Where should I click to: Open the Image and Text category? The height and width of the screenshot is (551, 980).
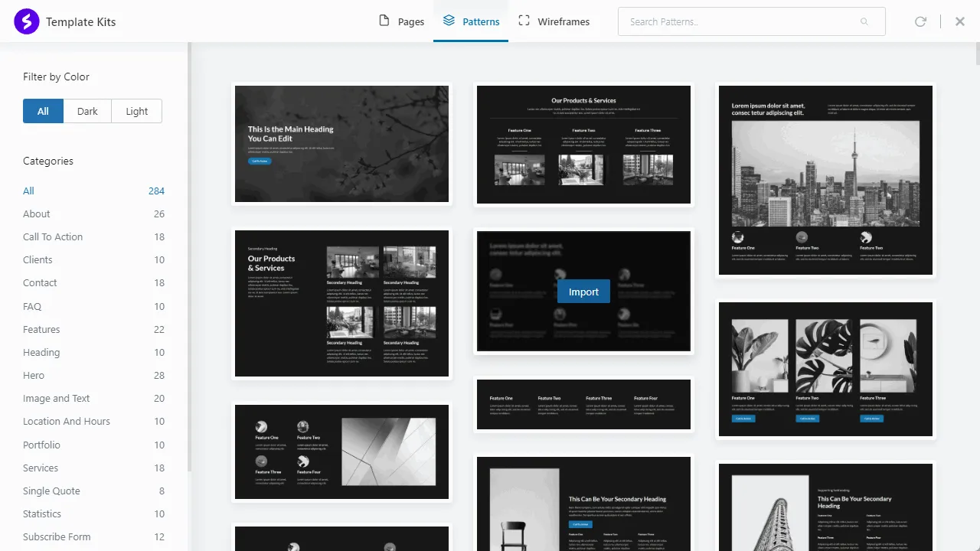click(93, 399)
